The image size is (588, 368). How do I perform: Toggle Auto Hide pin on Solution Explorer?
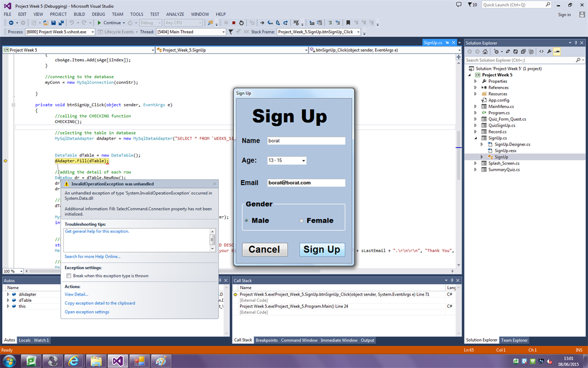[576, 43]
